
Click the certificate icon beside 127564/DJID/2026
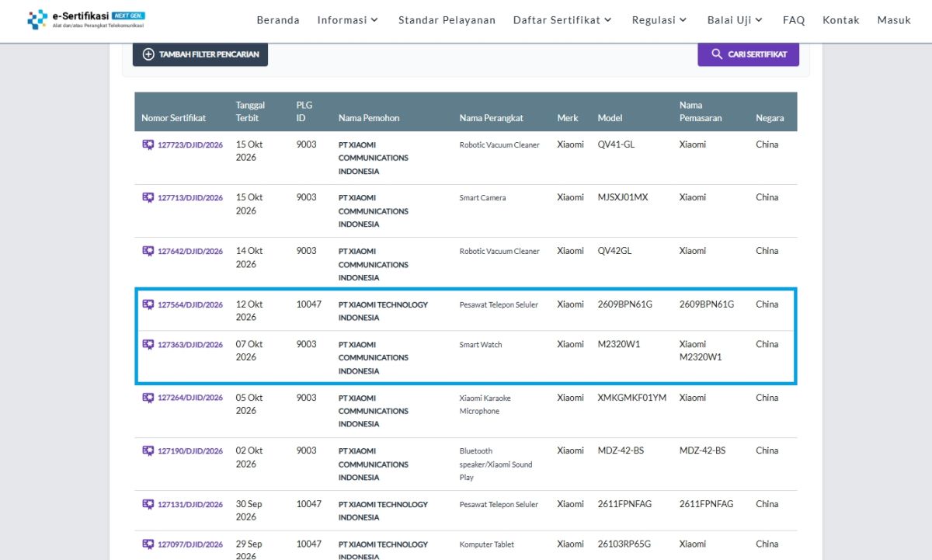click(148, 304)
